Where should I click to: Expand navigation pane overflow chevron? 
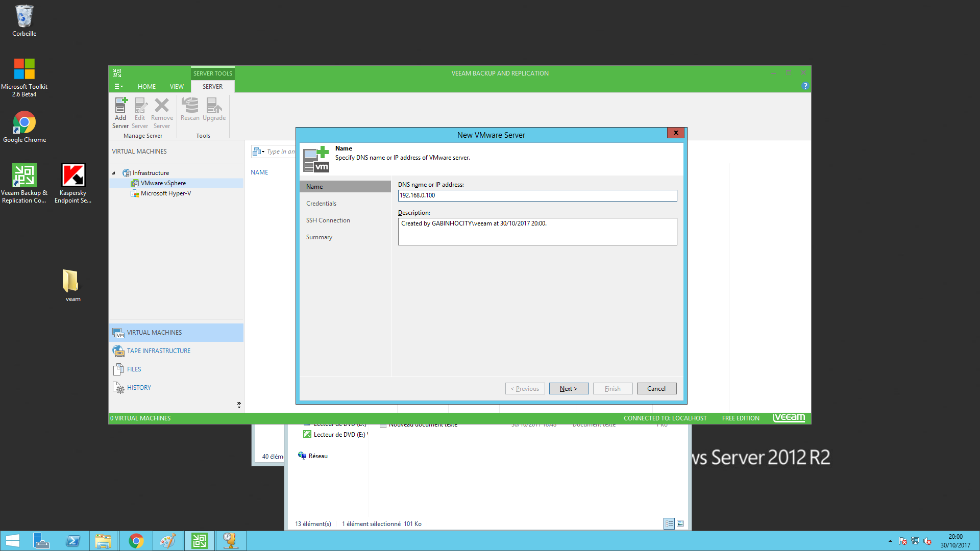point(239,405)
